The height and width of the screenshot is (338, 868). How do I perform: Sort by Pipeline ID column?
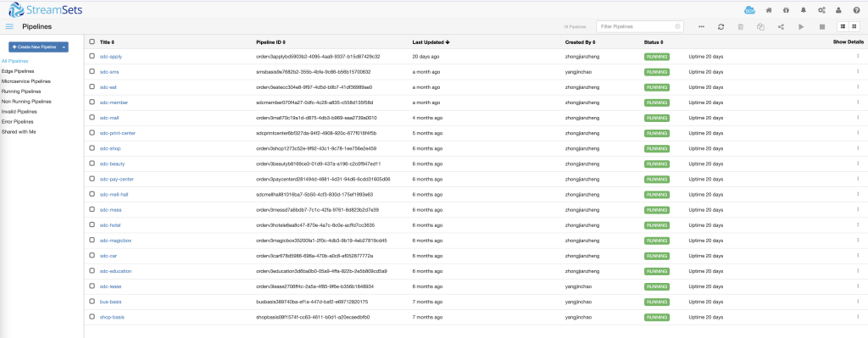tap(270, 42)
